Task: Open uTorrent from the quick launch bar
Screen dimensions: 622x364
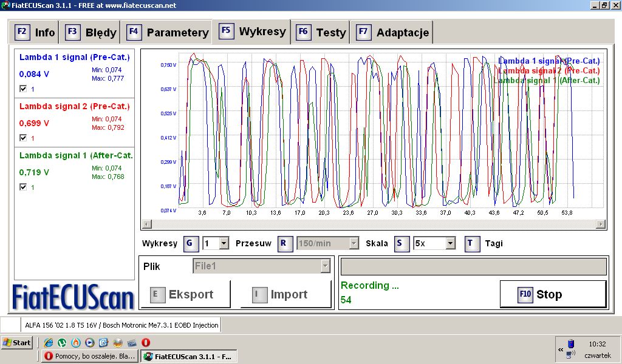Action: coord(62,342)
